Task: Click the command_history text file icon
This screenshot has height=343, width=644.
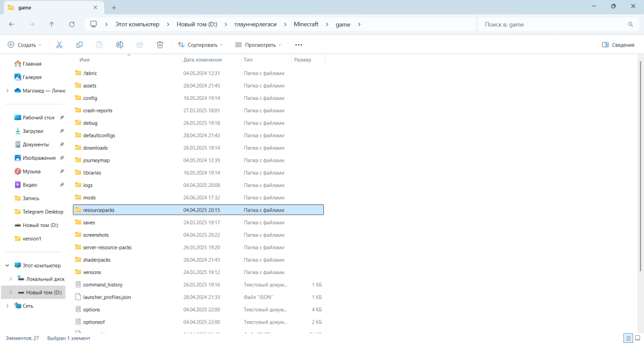Action: 78,284
